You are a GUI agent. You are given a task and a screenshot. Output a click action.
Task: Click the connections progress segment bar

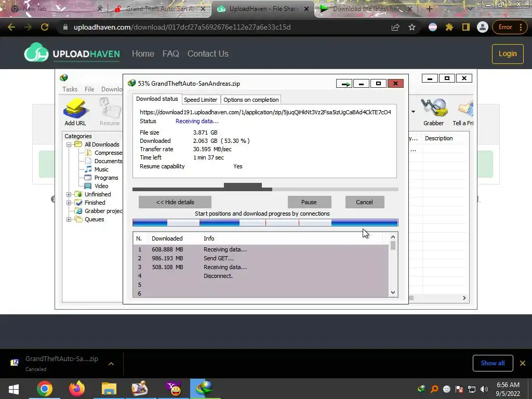[265, 223]
